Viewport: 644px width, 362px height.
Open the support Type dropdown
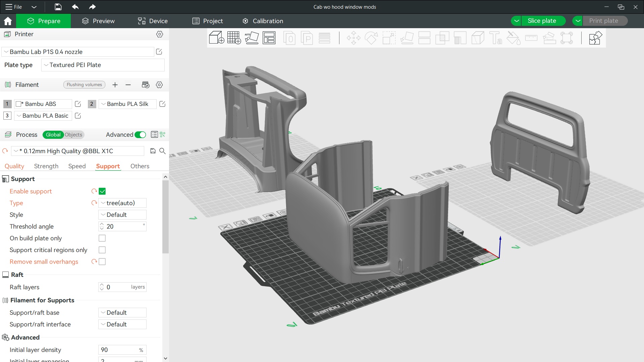click(x=122, y=203)
